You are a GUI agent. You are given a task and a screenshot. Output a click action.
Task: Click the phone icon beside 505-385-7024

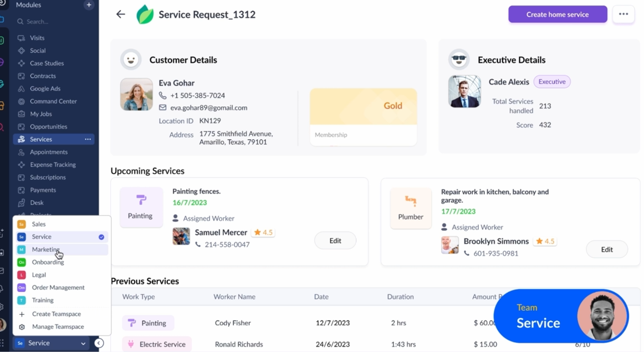point(163,95)
